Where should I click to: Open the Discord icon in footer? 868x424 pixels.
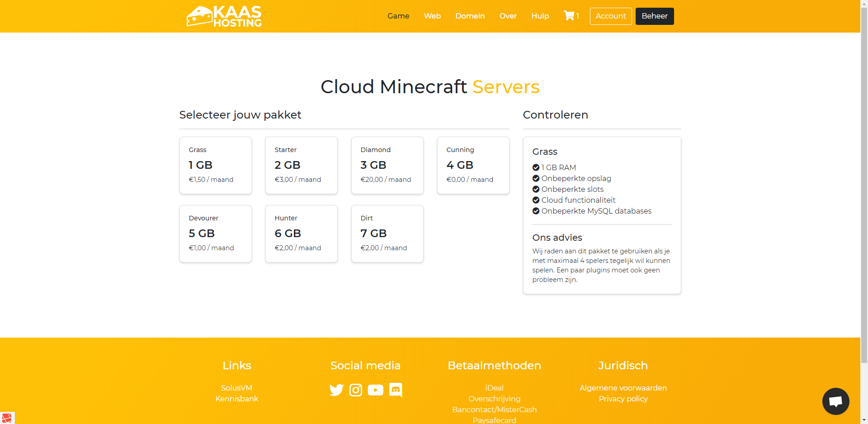pyautogui.click(x=396, y=390)
